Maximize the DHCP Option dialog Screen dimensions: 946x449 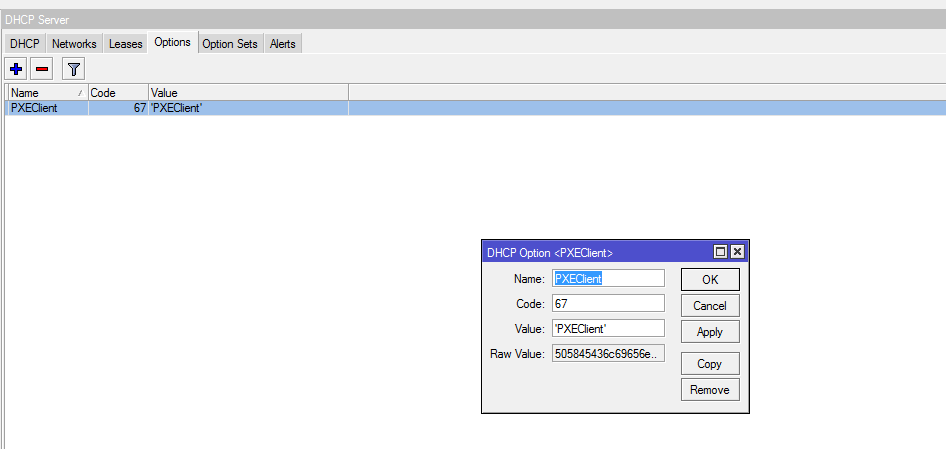coord(720,252)
